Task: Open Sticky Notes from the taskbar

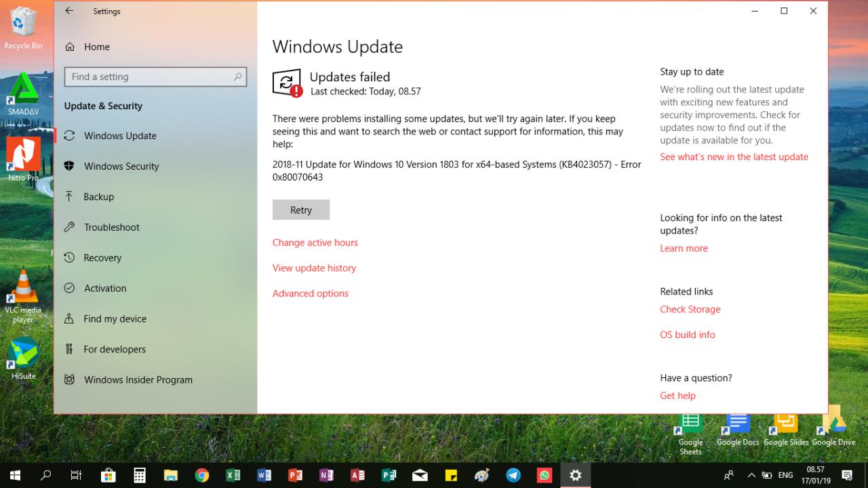Action: click(451, 476)
